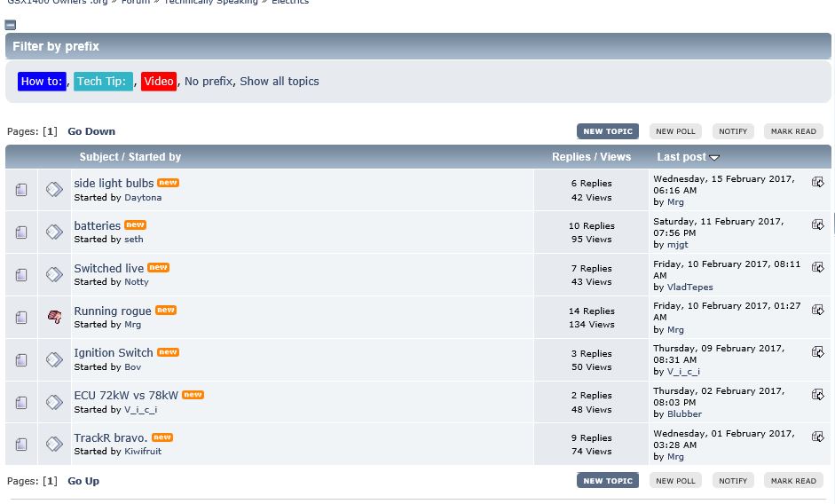Click new badge on batteries topic

(x=135, y=224)
